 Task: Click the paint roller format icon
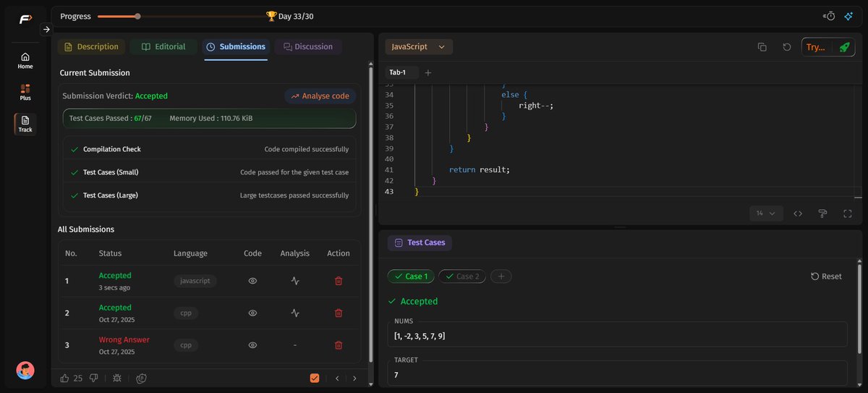click(822, 214)
